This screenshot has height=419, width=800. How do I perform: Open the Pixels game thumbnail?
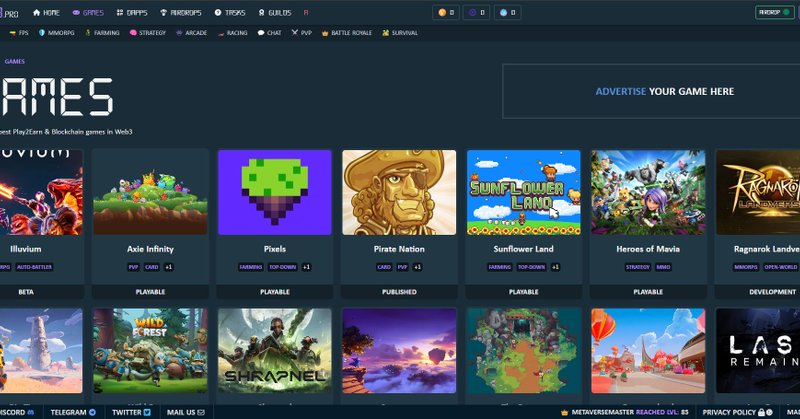tap(274, 192)
